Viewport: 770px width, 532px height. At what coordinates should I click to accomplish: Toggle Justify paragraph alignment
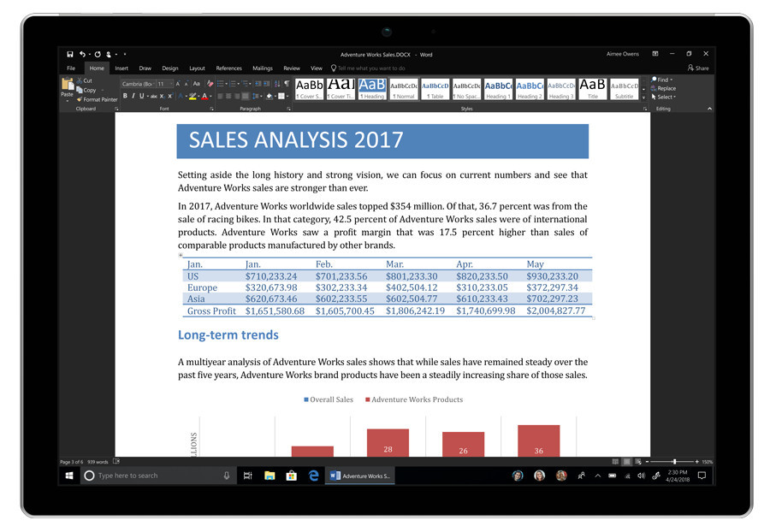(245, 96)
